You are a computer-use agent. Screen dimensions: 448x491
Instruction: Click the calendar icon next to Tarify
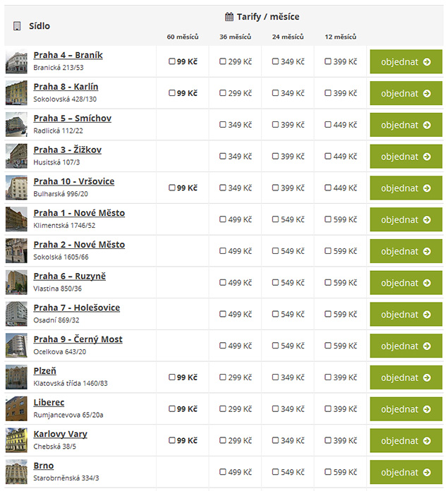coord(229,17)
